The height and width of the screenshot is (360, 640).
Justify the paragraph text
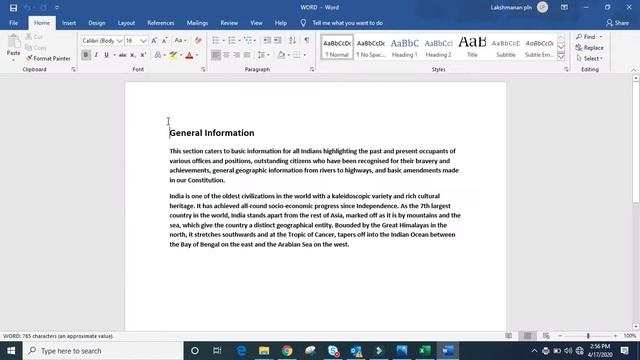[x=247, y=55]
